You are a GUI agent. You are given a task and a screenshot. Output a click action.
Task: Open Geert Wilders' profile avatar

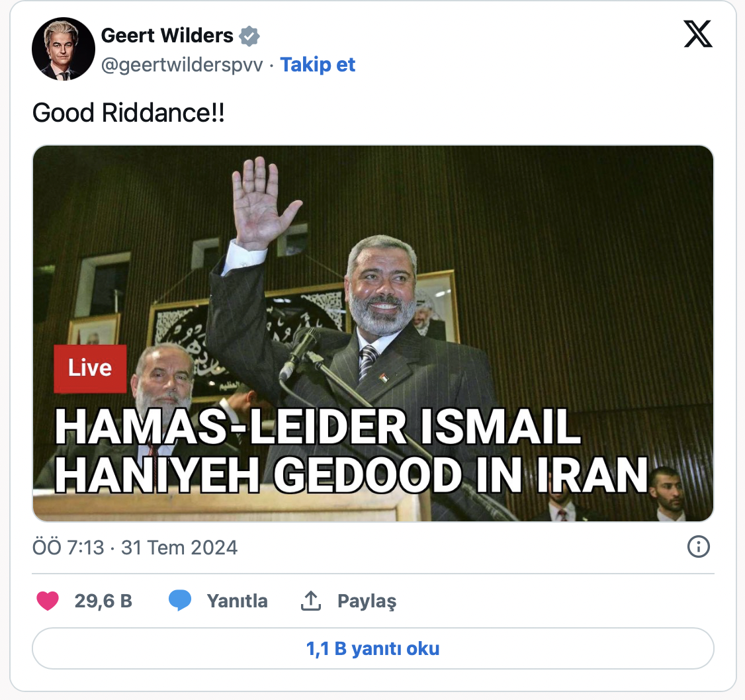[x=64, y=49]
